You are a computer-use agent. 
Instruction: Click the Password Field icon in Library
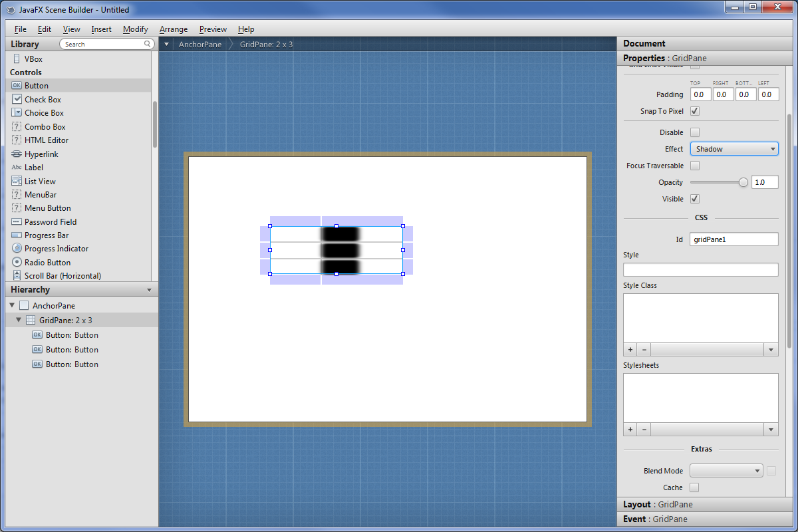[17, 221]
